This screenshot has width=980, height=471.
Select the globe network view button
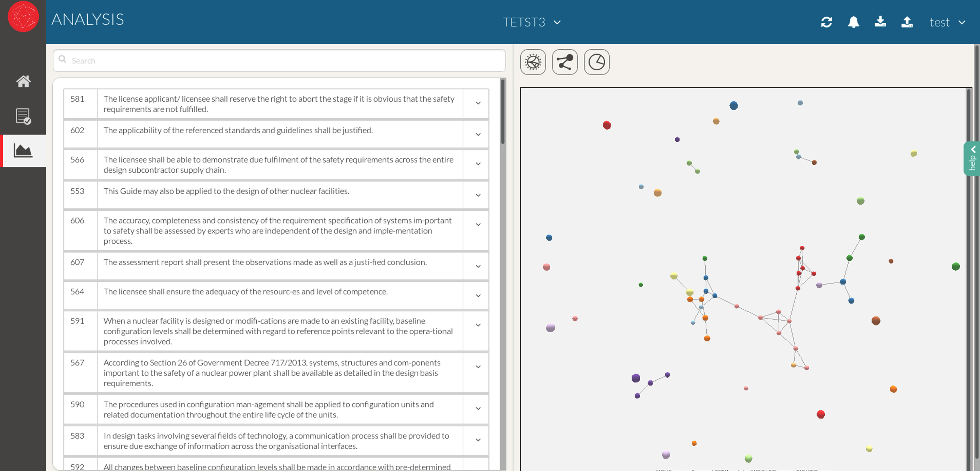[x=533, y=62]
